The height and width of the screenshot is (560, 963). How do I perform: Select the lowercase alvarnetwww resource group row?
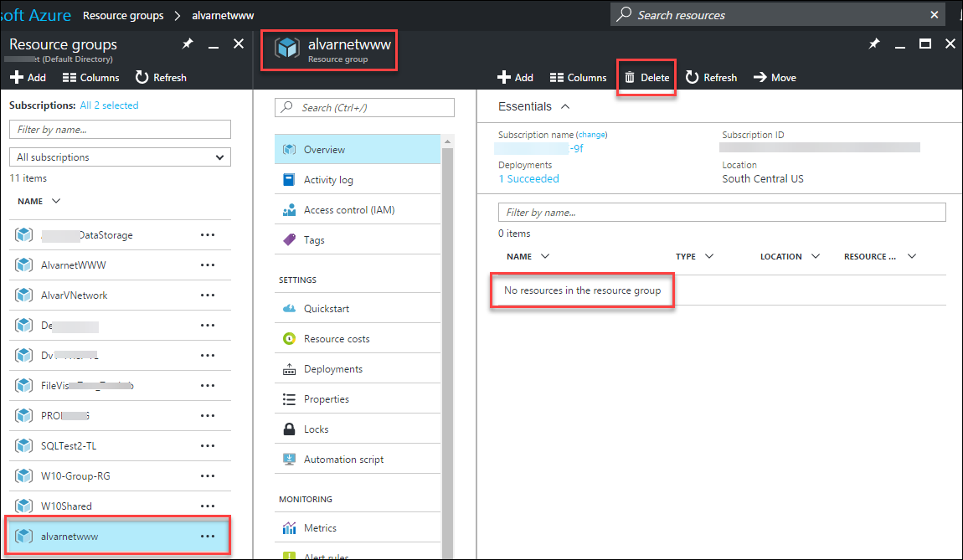click(x=121, y=536)
